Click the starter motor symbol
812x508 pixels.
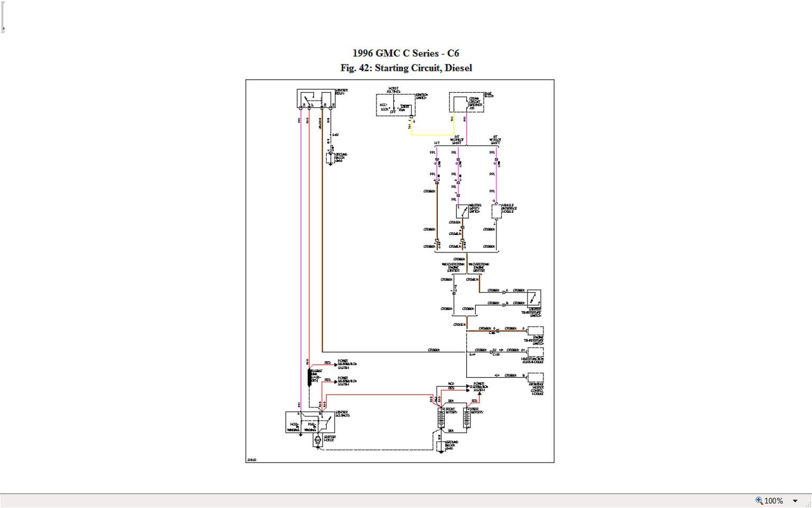click(x=318, y=440)
